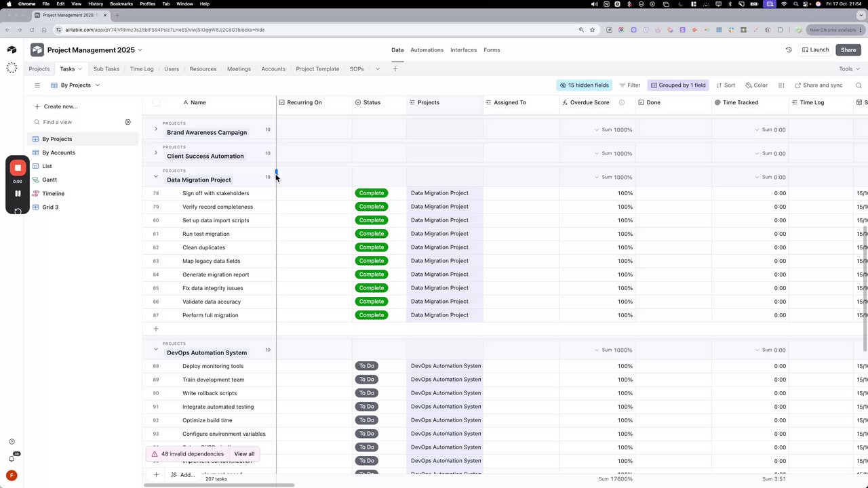868x488 pixels.
Task: Click the Share button
Action: [848, 50]
